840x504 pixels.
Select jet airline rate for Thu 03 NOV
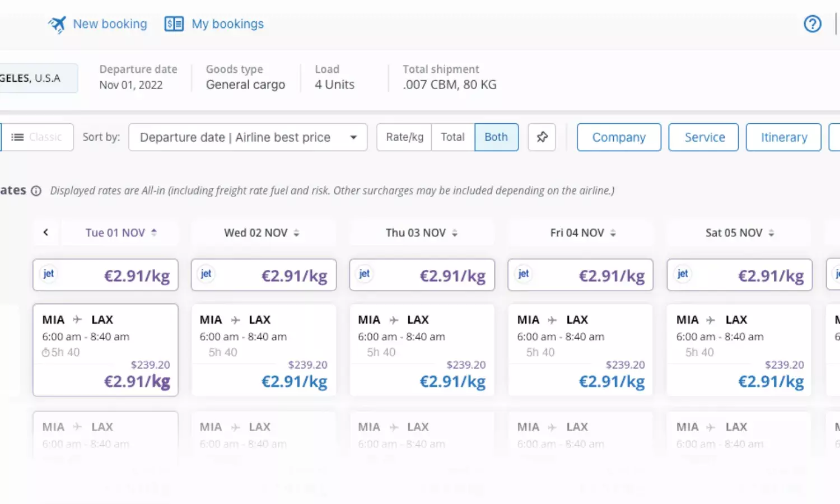[422, 275]
